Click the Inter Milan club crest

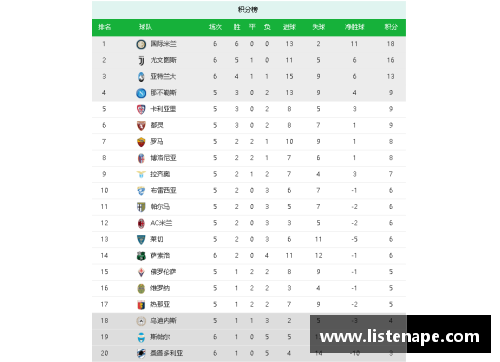tap(141, 44)
